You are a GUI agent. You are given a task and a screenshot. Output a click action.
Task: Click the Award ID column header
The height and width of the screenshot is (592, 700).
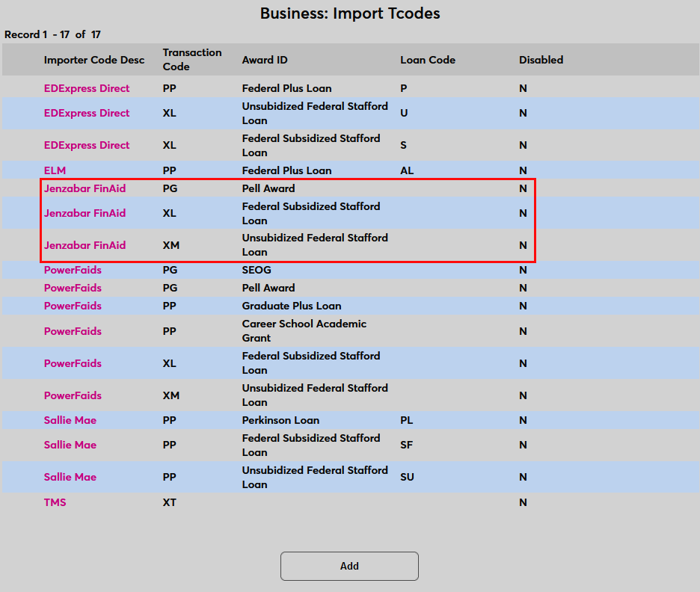[265, 60]
